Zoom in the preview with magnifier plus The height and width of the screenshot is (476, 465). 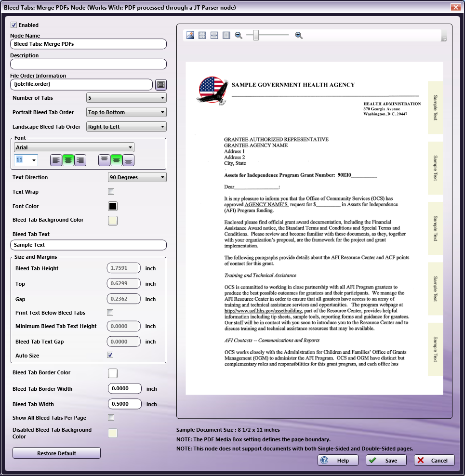click(x=299, y=35)
